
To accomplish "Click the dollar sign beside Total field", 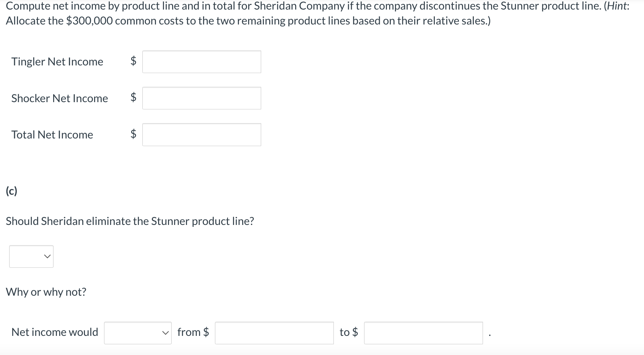I will tap(133, 134).
